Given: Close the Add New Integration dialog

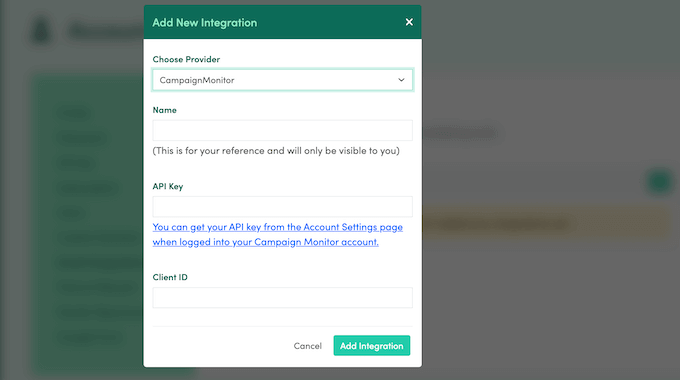Looking at the screenshot, I should (409, 22).
